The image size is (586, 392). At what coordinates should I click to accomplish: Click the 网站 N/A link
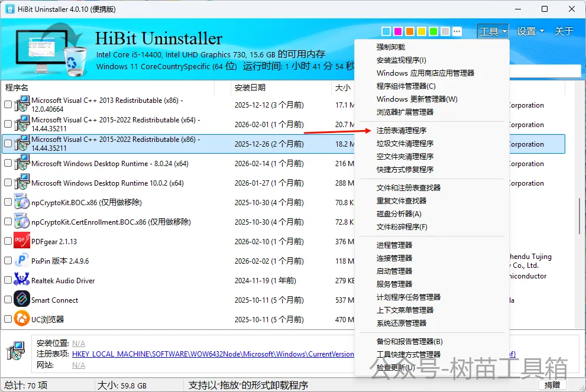click(x=79, y=365)
